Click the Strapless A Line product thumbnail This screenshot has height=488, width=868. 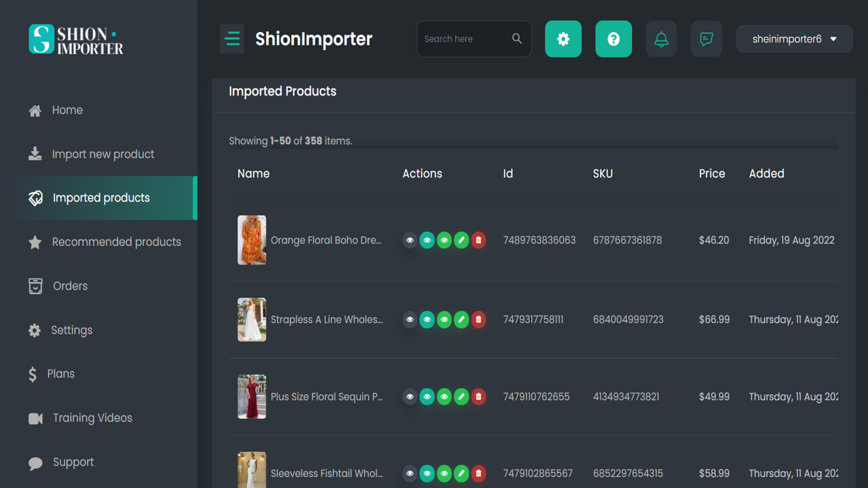pyautogui.click(x=252, y=319)
